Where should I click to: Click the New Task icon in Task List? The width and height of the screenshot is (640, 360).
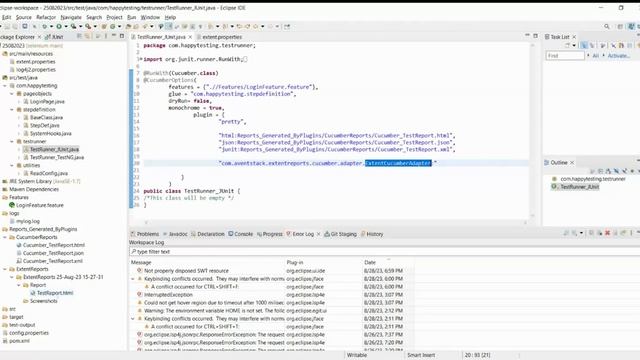click(567, 45)
